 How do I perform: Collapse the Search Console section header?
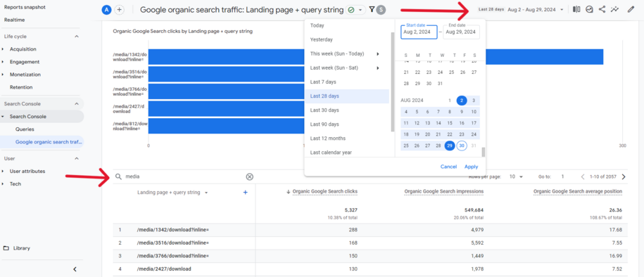[77, 104]
